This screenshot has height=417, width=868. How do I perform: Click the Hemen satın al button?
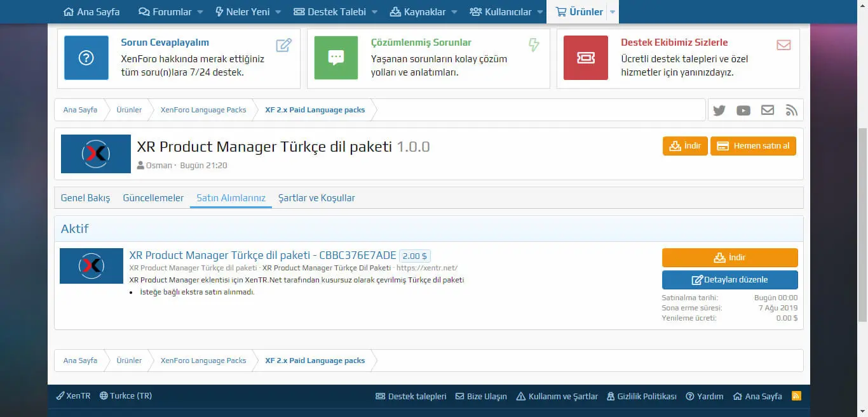753,146
